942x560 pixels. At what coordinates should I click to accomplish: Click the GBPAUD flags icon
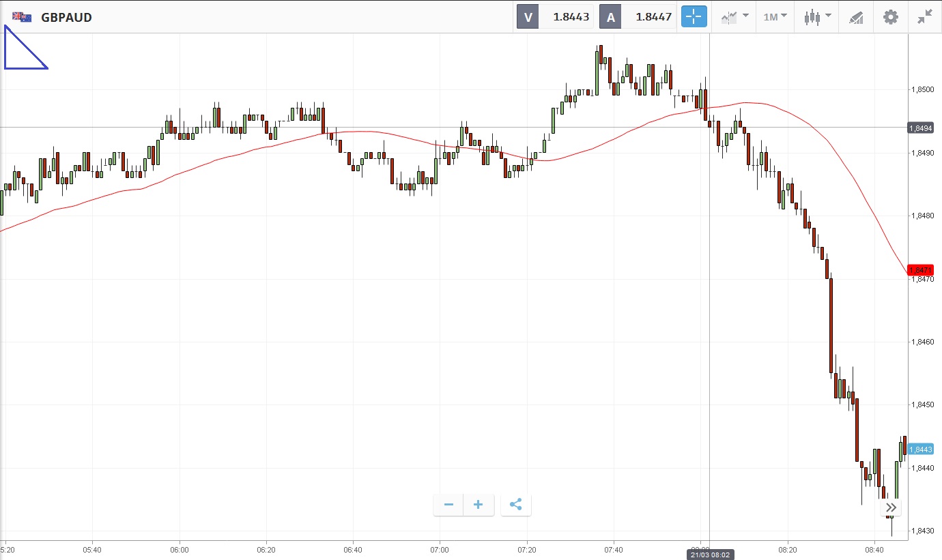pyautogui.click(x=22, y=17)
